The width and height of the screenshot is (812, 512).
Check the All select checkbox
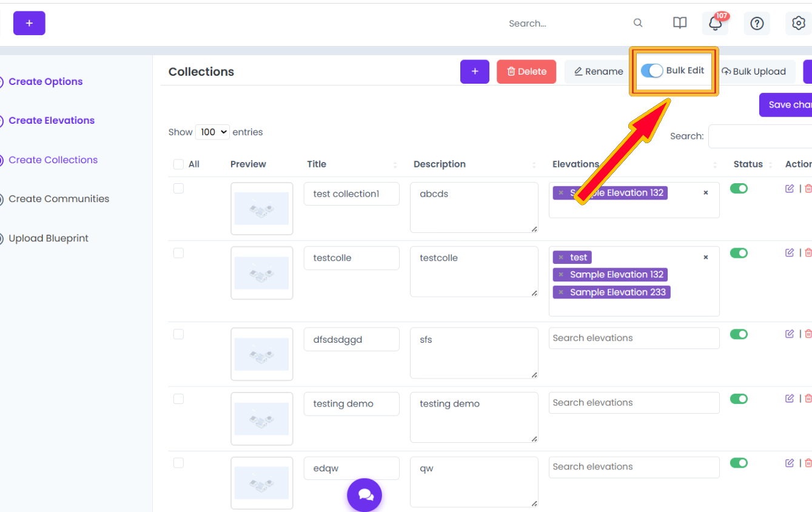tap(178, 164)
